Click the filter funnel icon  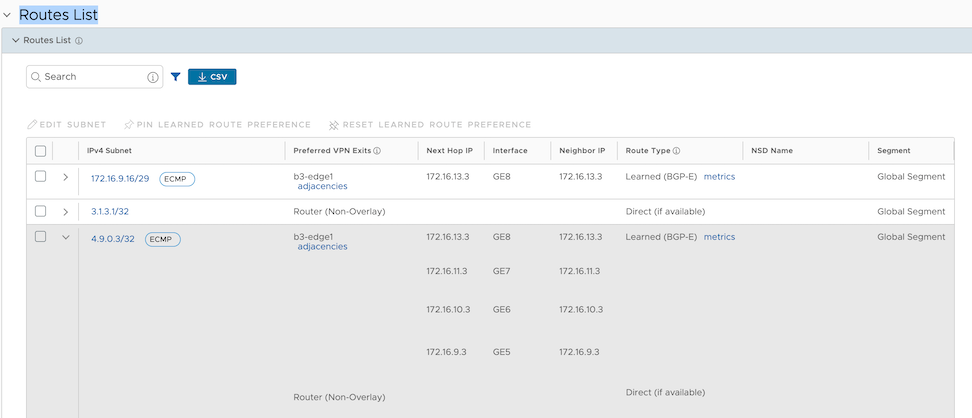click(x=175, y=77)
